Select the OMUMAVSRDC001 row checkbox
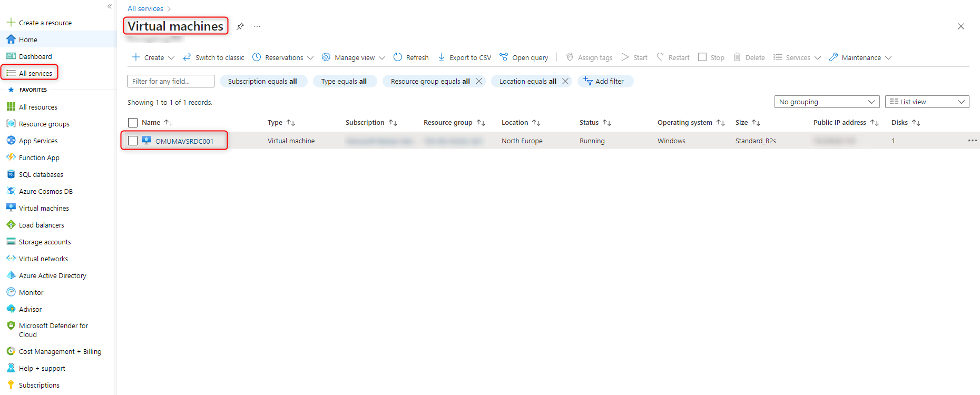The height and width of the screenshot is (395, 980). (133, 141)
